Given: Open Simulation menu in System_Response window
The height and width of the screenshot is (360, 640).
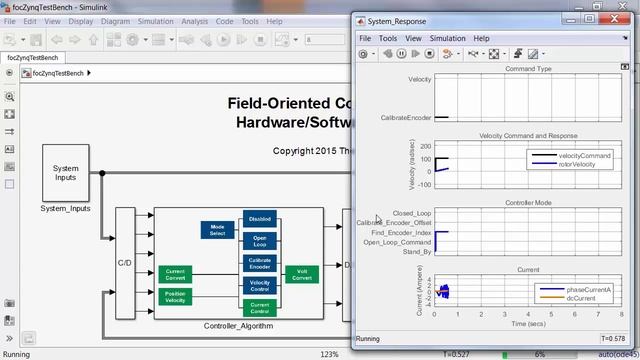Looking at the screenshot, I should (447, 38).
